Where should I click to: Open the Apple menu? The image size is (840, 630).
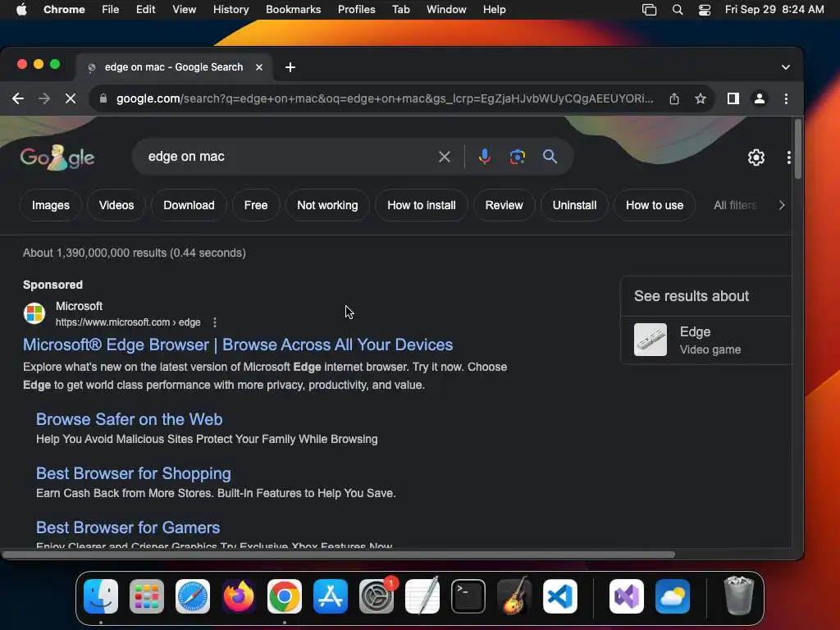(21, 10)
